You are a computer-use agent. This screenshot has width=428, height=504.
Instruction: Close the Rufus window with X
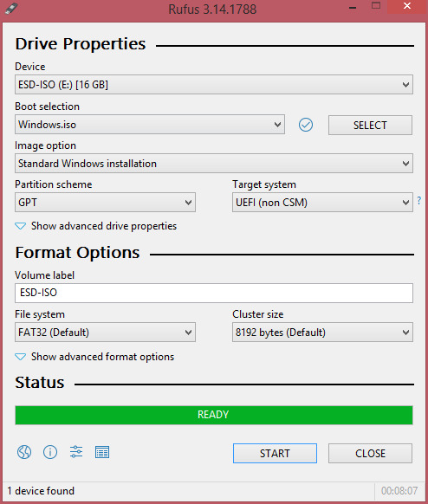coord(407,6)
